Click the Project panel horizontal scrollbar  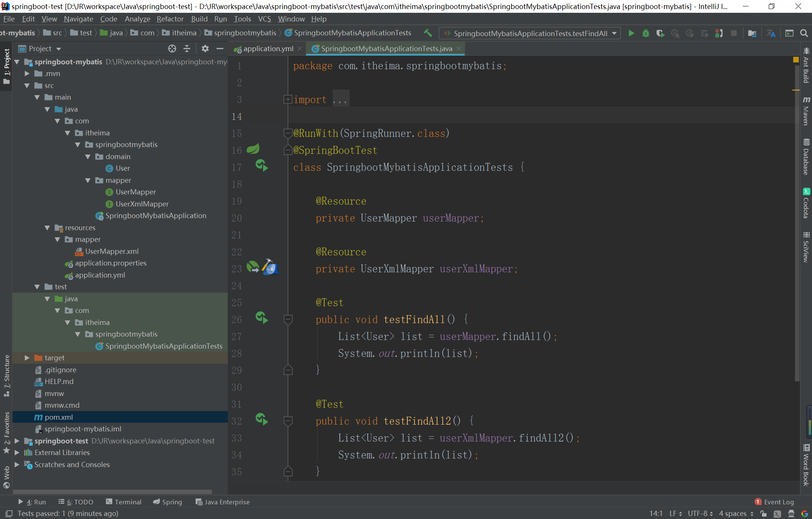pos(112,492)
